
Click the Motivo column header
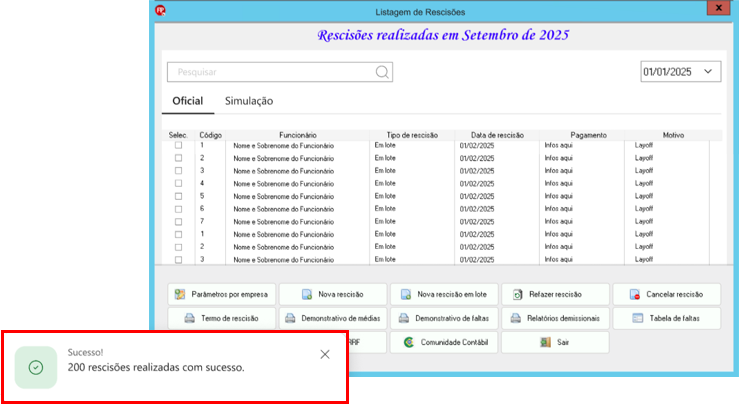coord(673,135)
